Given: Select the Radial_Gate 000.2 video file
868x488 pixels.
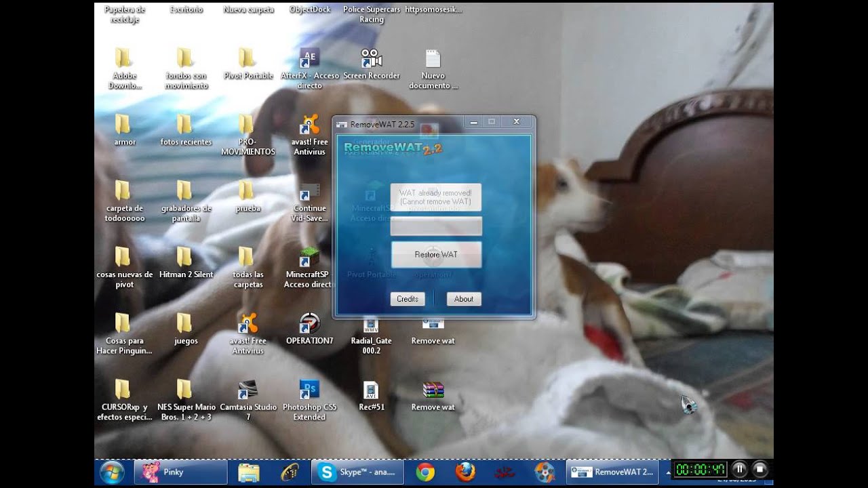Looking at the screenshot, I should pyautogui.click(x=371, y=325).
